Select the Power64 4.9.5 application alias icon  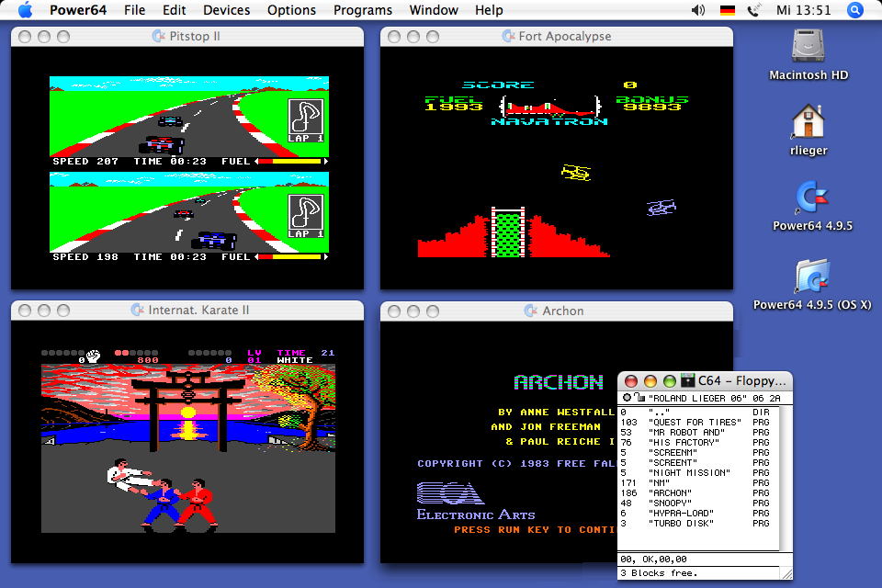[x=811, y=197]
